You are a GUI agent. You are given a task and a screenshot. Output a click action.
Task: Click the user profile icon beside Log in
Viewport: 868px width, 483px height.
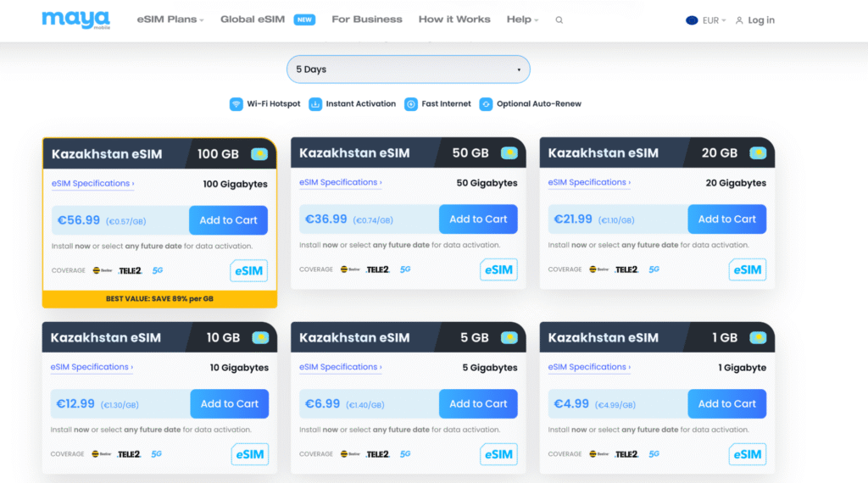[x=739, y=20]
